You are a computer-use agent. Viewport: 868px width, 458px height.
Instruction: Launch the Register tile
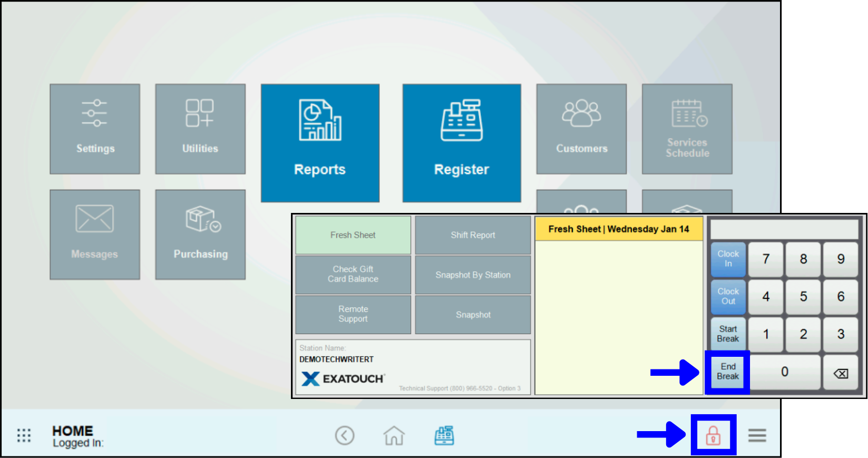click(462, 143)
